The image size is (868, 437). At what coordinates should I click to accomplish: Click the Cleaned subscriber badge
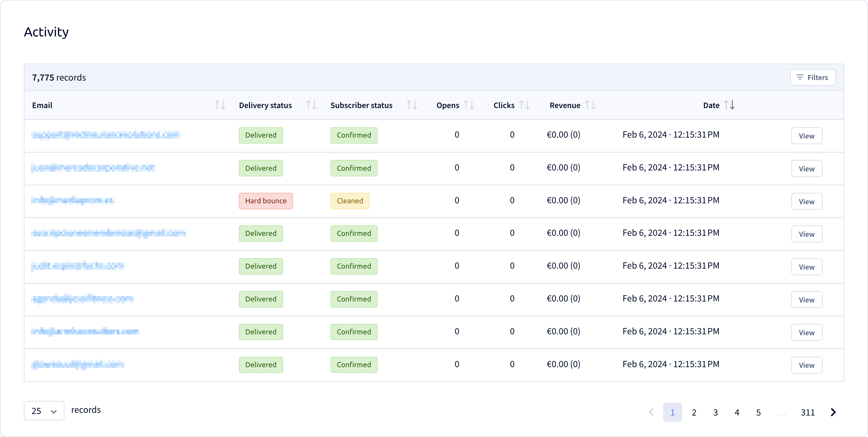click(350, 201)
